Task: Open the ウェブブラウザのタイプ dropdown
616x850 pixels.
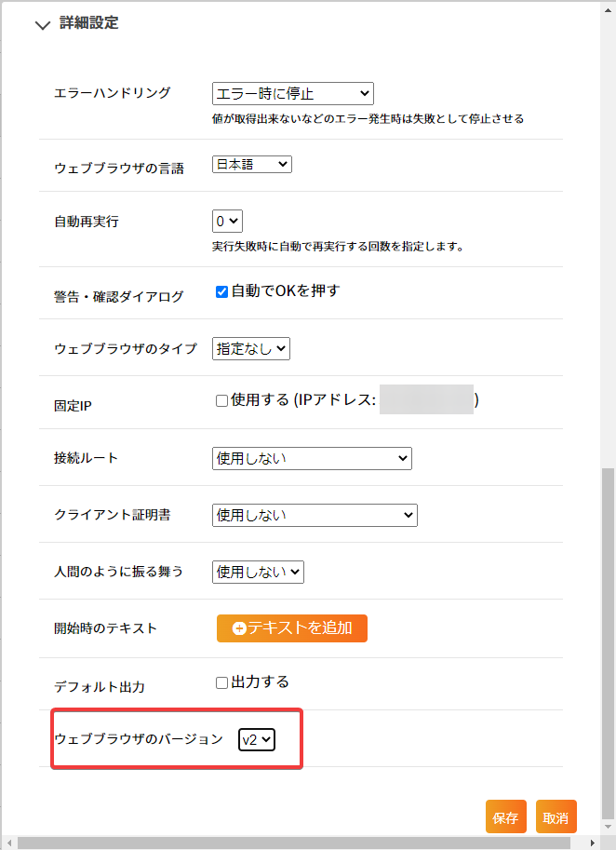Action: [x=251, y=348]
